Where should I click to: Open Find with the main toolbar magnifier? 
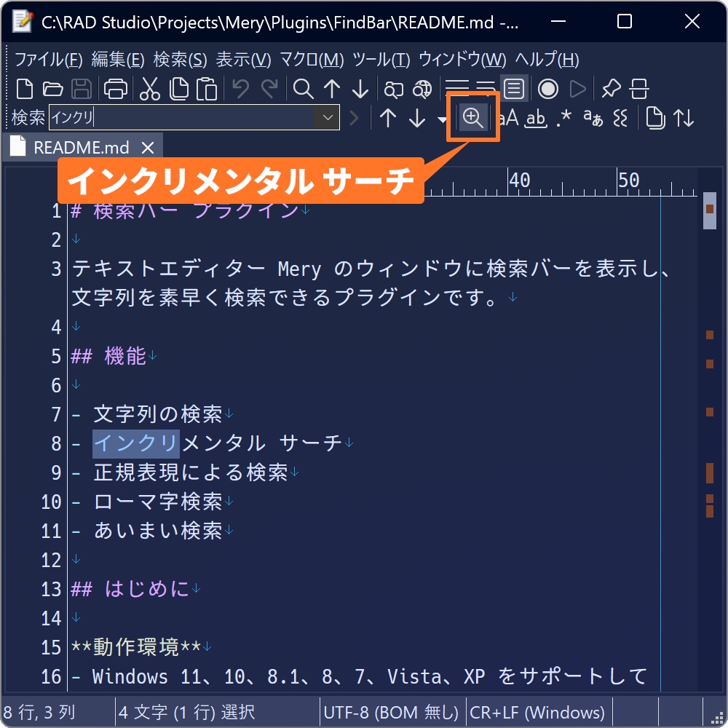click(303, 89)
